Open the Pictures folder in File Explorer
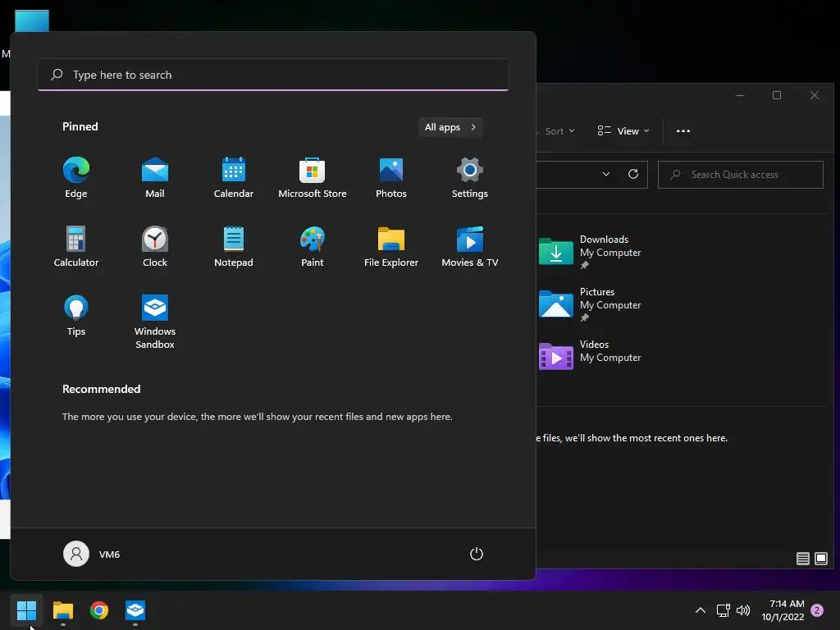The height and width of the screenshot is (630, 840). tap(591, 304)
